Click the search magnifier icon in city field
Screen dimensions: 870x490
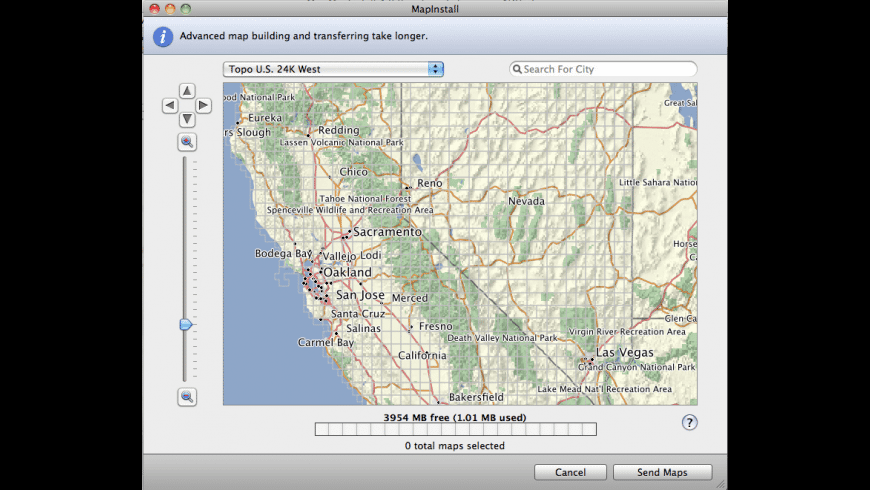(x=517, y=69)
